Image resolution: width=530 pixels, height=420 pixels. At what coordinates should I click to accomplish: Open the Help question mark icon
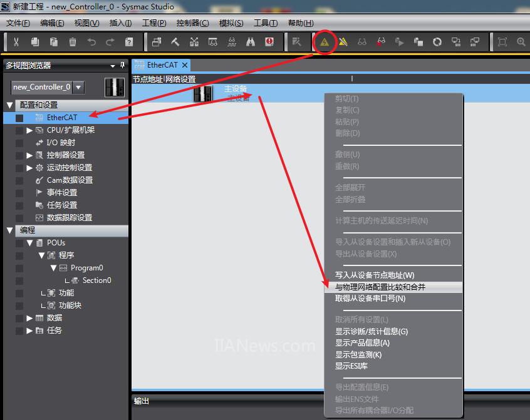(129, 42)
